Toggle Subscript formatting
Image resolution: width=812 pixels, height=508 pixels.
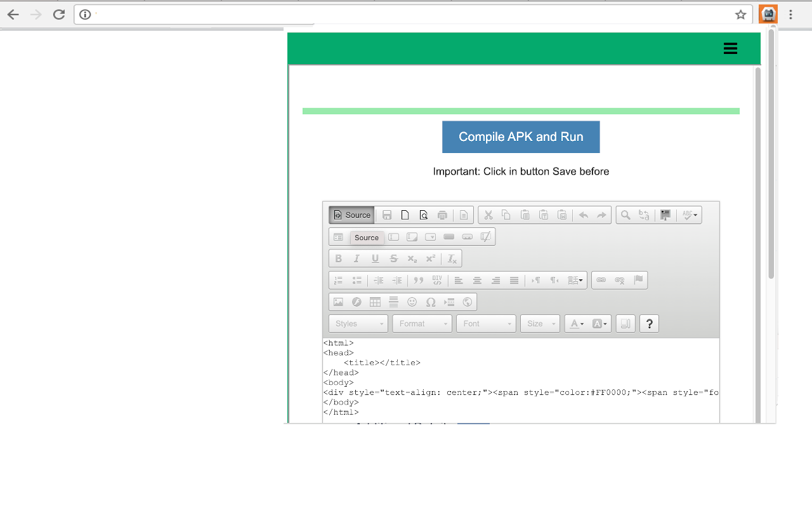click(412, 258)
